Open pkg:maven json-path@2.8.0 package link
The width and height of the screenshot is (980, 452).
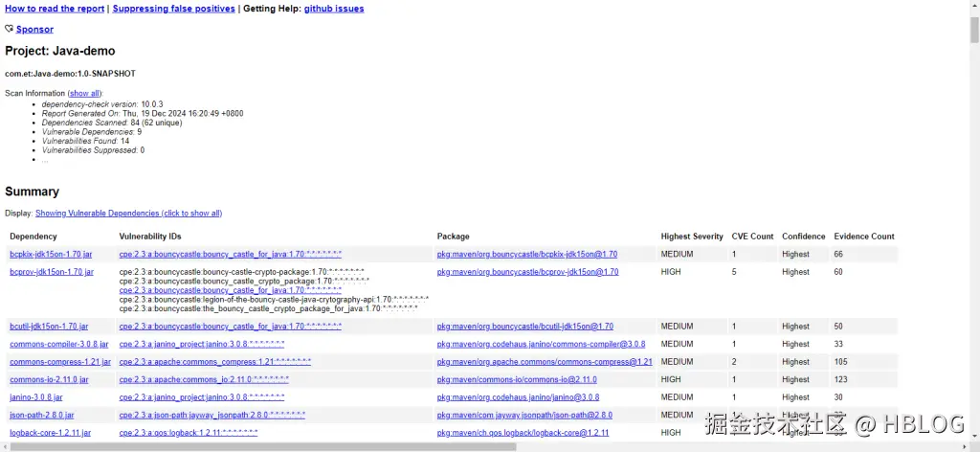524,415
